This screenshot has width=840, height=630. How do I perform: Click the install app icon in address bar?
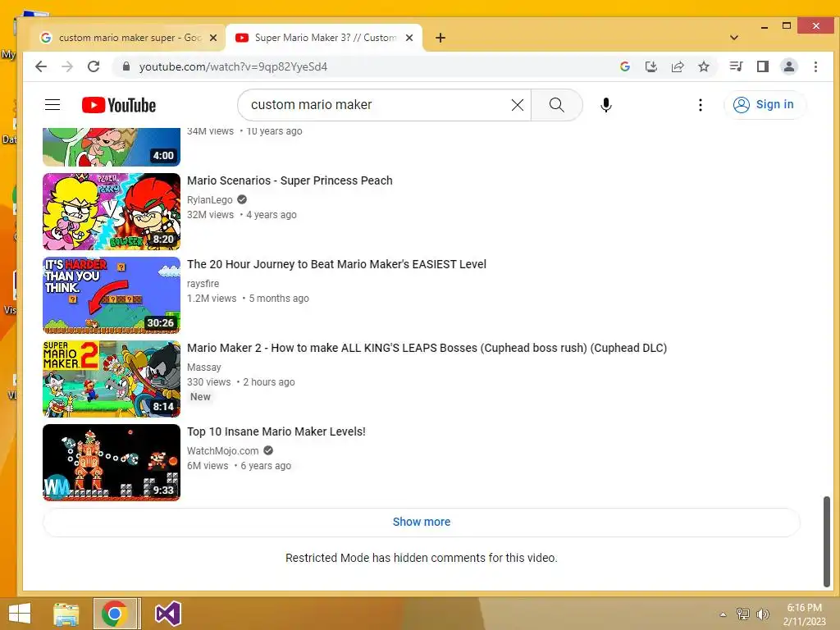click(x=651, y=66)
